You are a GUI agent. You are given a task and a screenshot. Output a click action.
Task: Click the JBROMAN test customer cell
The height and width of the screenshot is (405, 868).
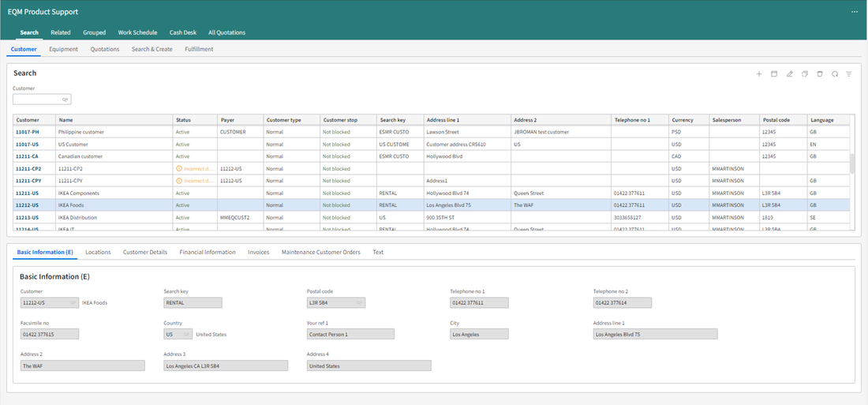(x=561, y=132)
